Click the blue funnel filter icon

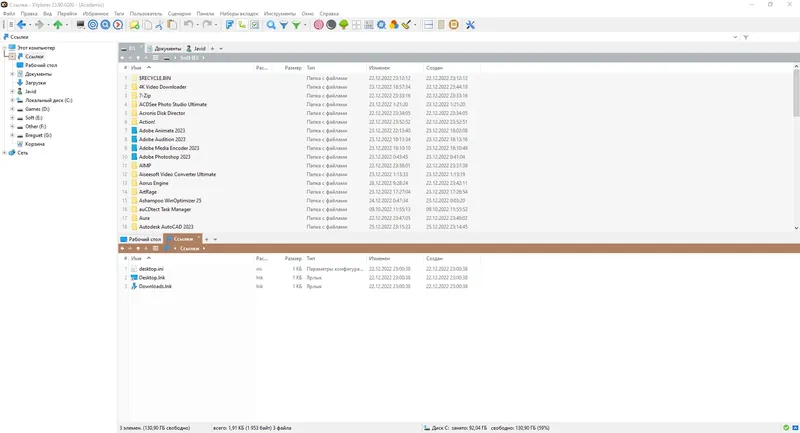284,24
